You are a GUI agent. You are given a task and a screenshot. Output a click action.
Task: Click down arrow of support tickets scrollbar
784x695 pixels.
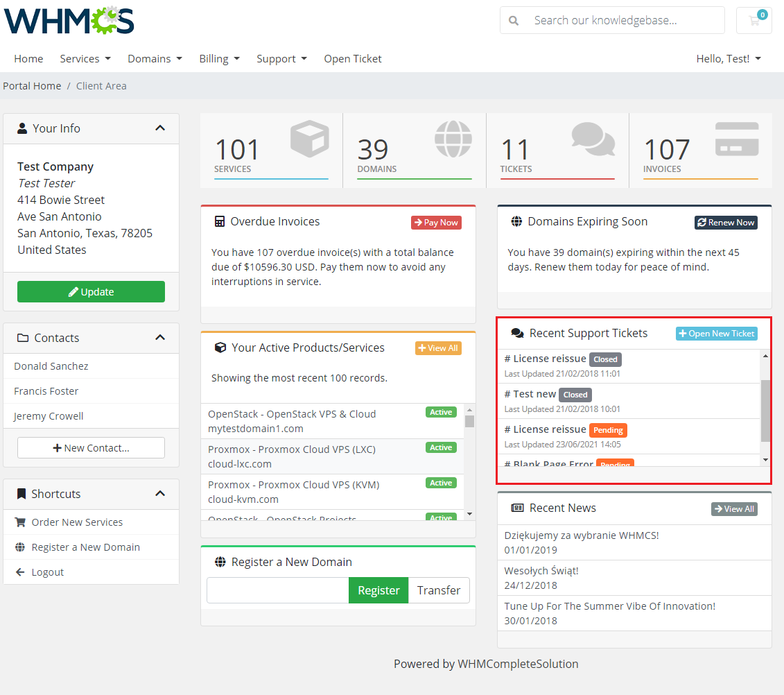[765, 460]
